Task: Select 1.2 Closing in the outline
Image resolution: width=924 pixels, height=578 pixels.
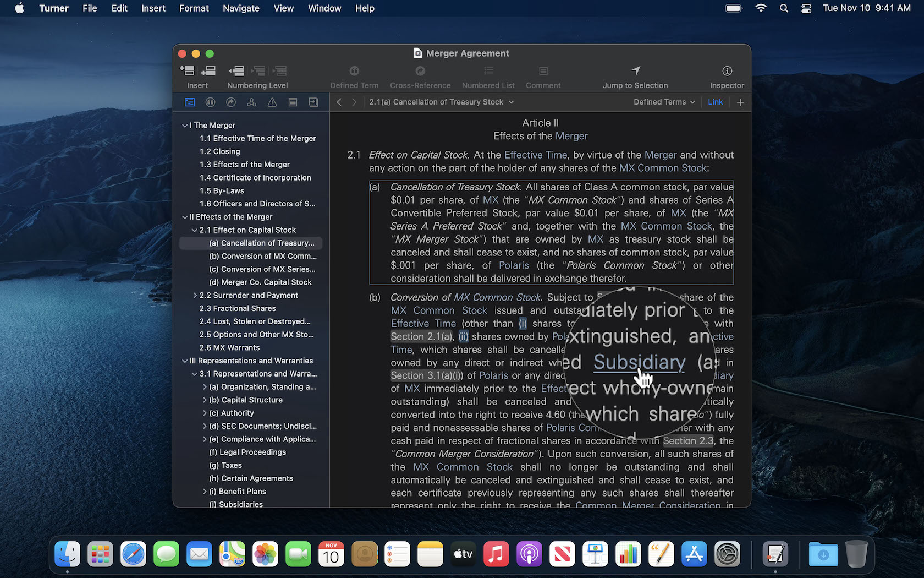Action: [x=220, y=151]
